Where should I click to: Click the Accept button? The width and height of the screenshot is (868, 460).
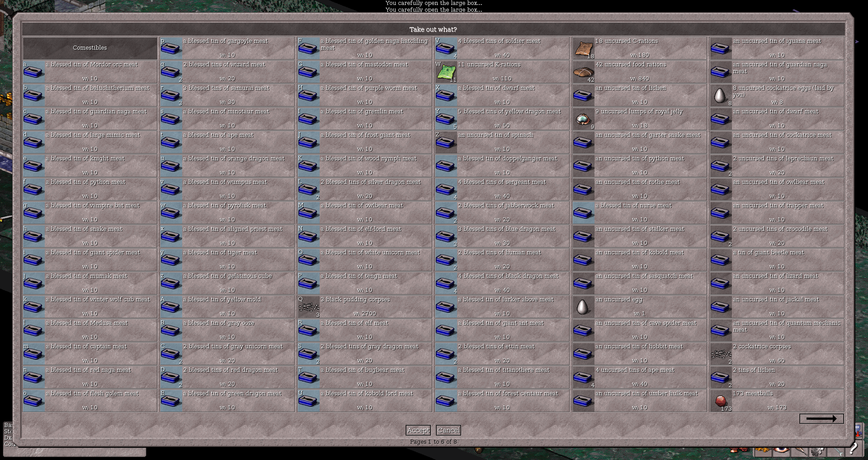(x=418, y=430)
